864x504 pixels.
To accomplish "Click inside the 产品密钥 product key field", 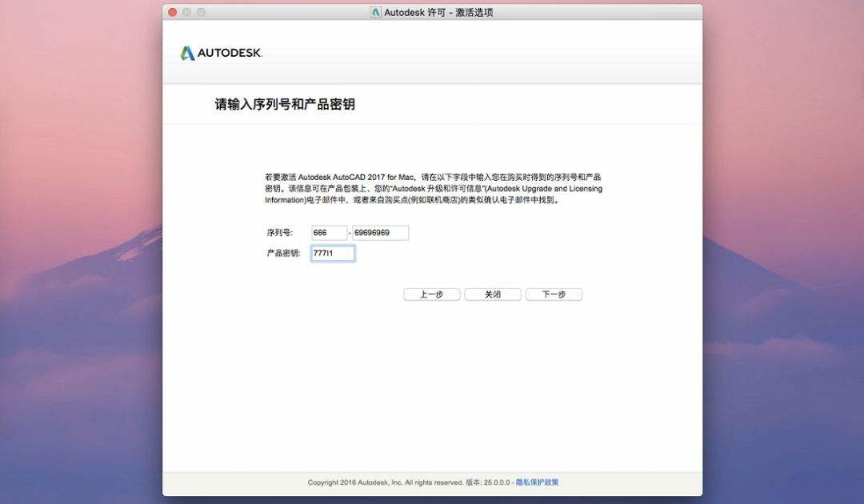I will [x=332, y=252].
